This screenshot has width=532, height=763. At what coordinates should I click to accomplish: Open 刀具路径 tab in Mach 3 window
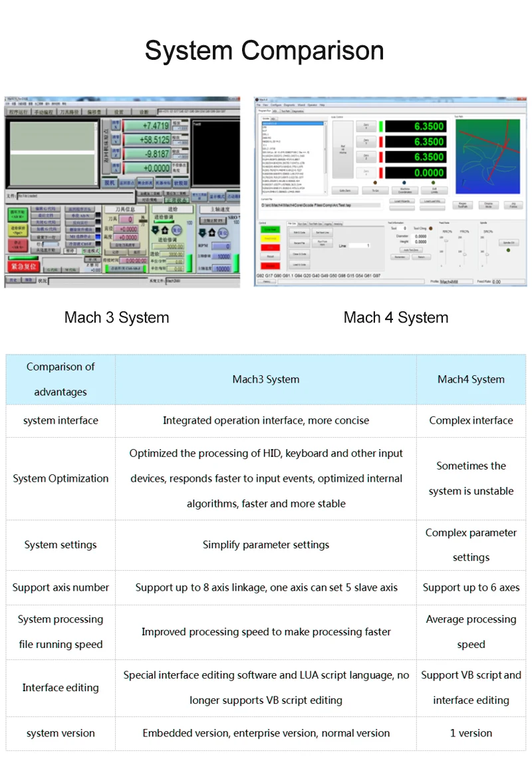click(69, 112)
